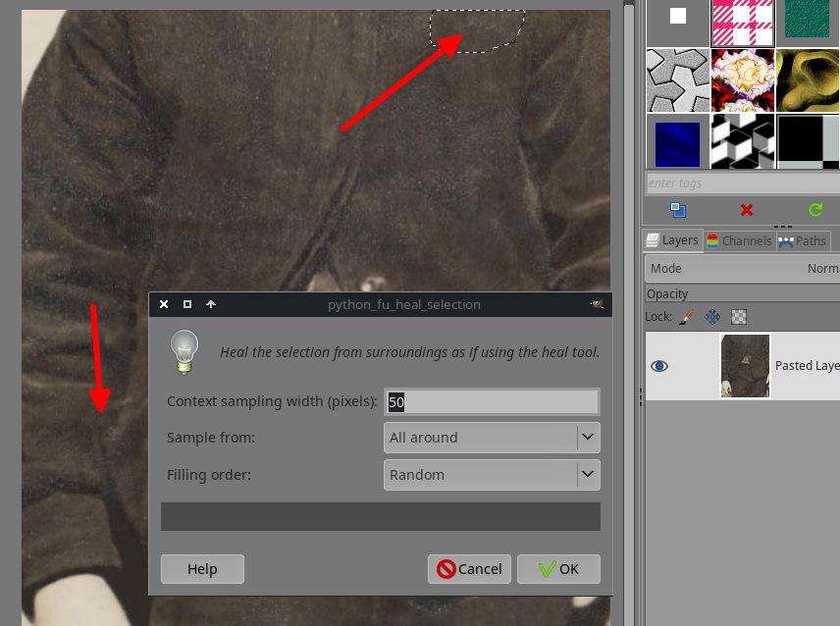Click the green refresh patterns icon
The height and width of the screenshot is (626, 840).
tap(815, 210)
